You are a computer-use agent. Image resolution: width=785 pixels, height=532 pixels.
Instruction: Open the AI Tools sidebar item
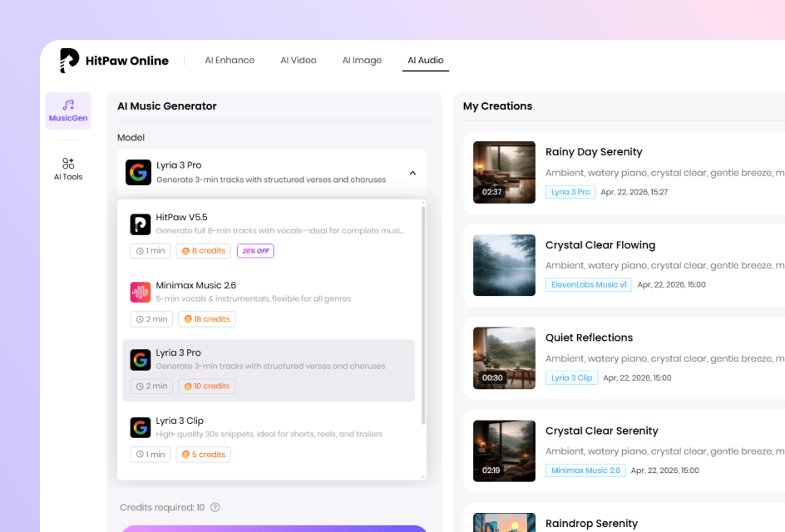(68, 169)
